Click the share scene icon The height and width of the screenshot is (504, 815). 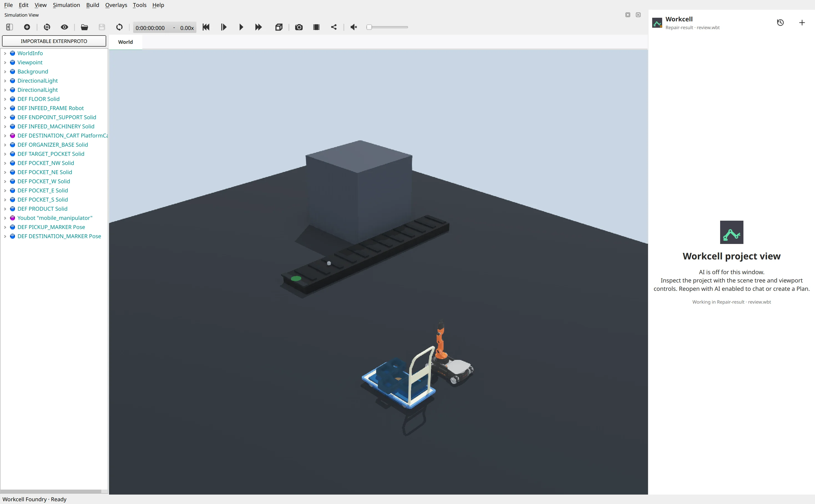(x=334, y=27)
